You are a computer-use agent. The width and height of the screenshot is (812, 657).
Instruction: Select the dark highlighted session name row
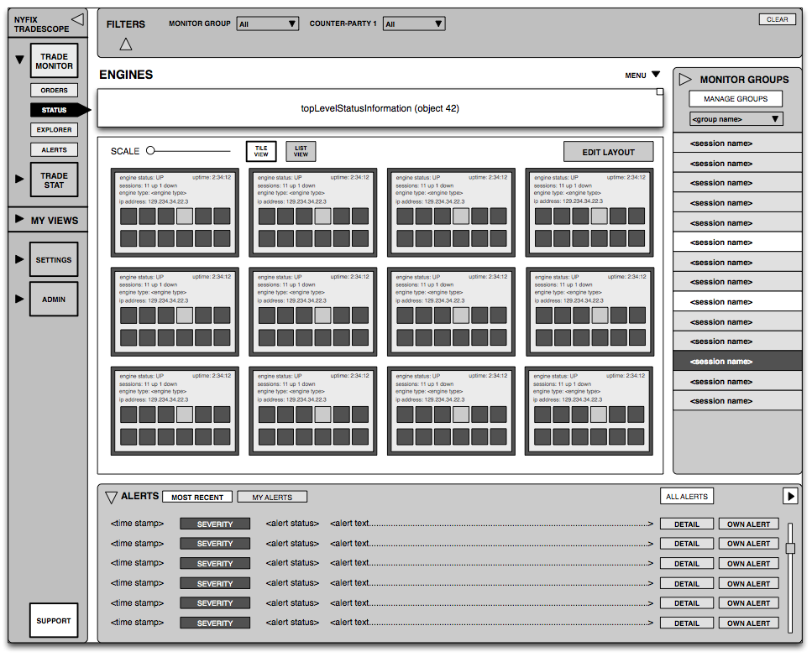click(737, 361)
